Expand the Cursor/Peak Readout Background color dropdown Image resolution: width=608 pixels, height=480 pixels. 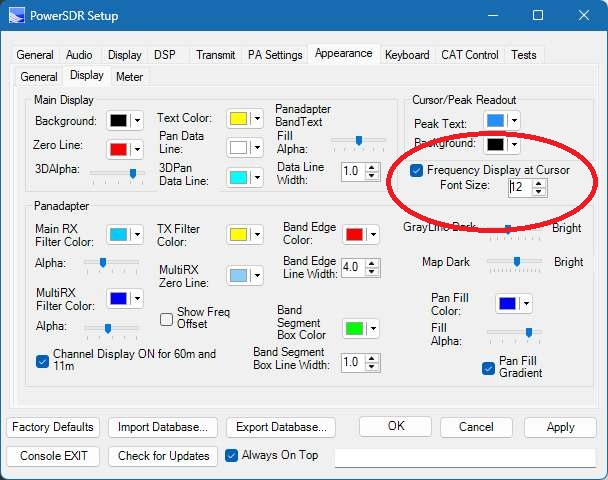[514, 145]
